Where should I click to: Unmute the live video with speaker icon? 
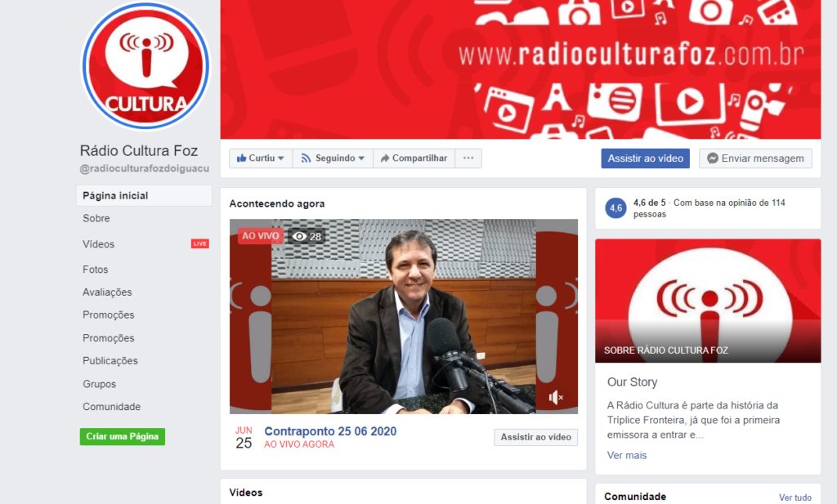556,397
